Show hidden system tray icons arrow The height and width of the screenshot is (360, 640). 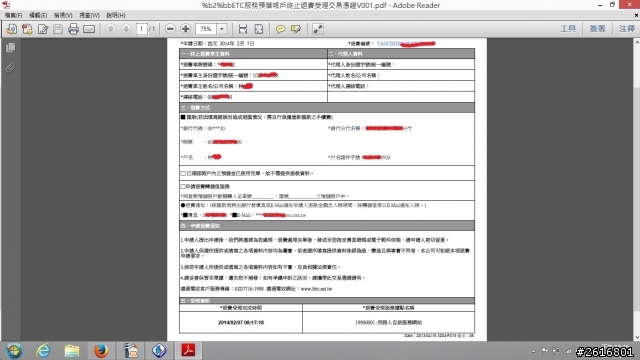(x=533, y=351)
